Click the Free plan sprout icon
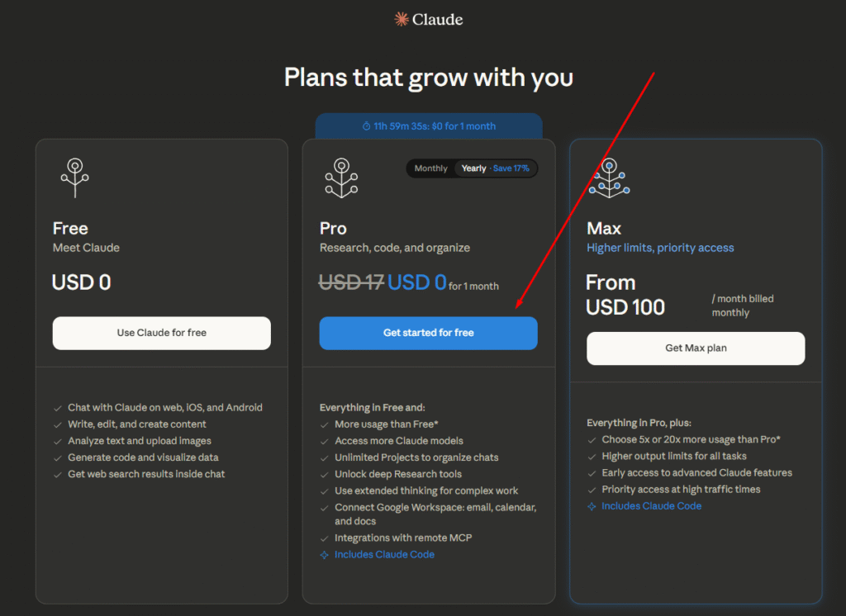The height and width of the screenshot is (616, 846). pyautogui.click(x=74, y=177)
